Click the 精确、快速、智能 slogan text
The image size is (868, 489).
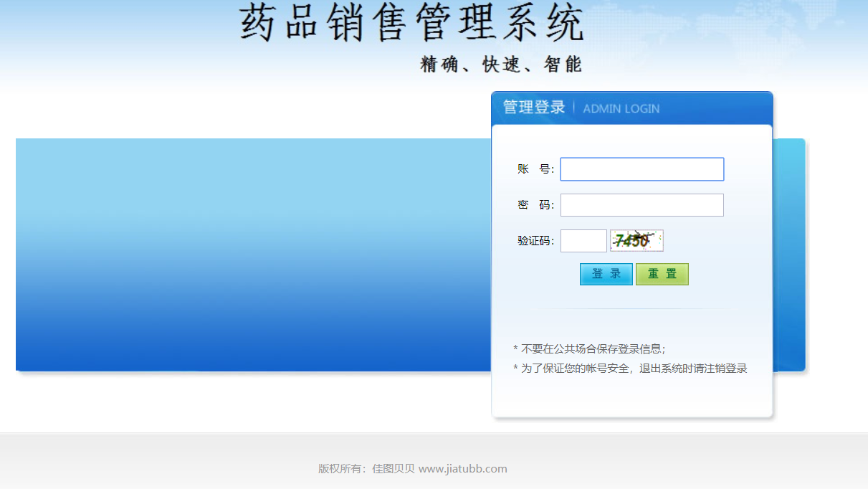click(500, 65)
